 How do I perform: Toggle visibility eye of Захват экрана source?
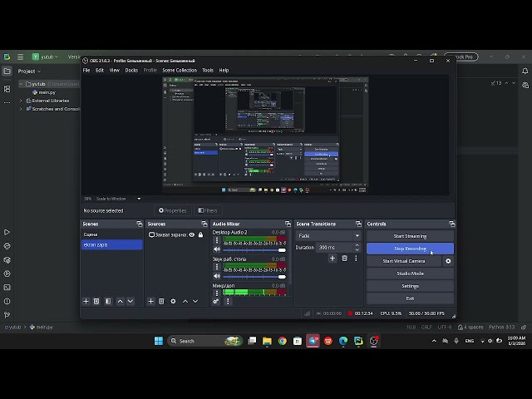point(192,234)
